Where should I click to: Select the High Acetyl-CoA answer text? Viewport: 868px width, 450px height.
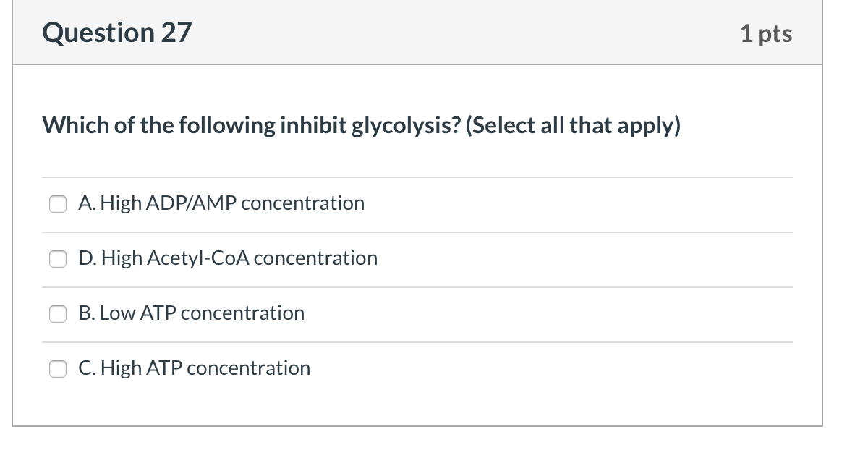pyautogui.click(x=228, y=258)
